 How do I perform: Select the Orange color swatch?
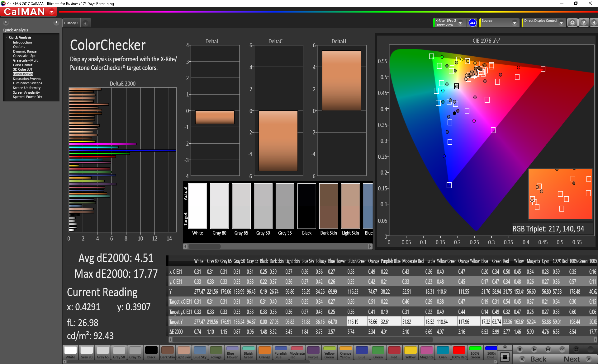click(264, 352)
